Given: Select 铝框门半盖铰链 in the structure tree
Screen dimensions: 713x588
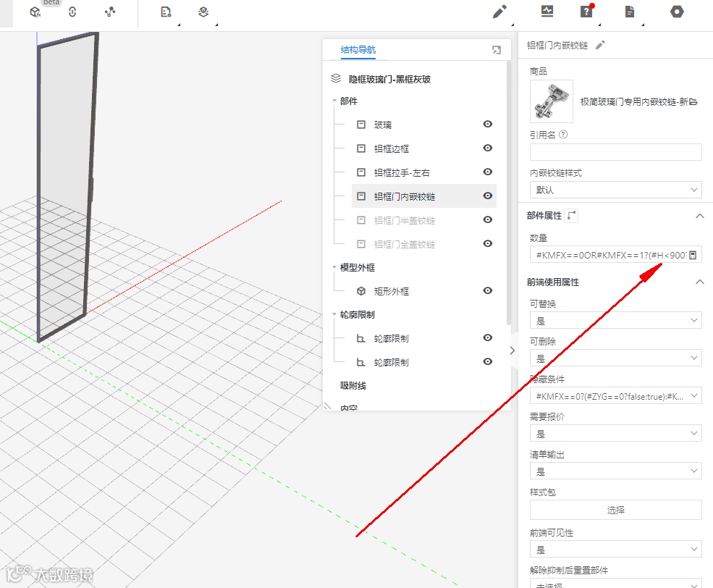Looking at the screenshot, I should tap(405, 221).
